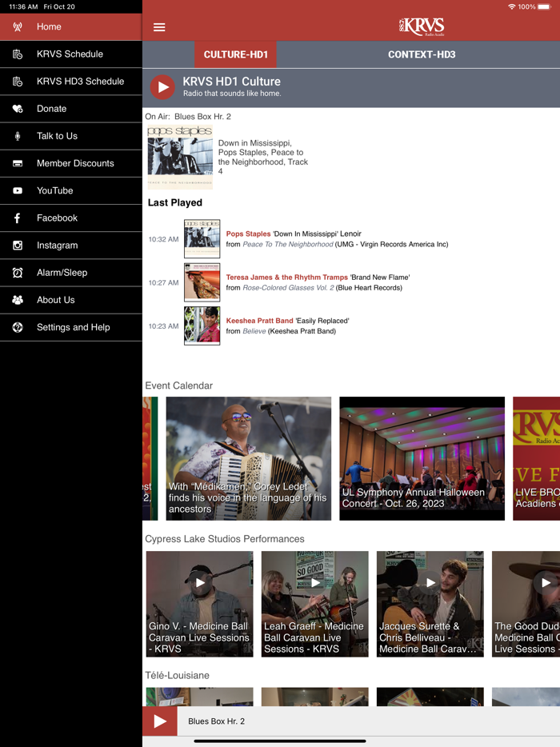Open About Us label in sidebar
This screenshot has height=747, width=560.
(56, 300)
